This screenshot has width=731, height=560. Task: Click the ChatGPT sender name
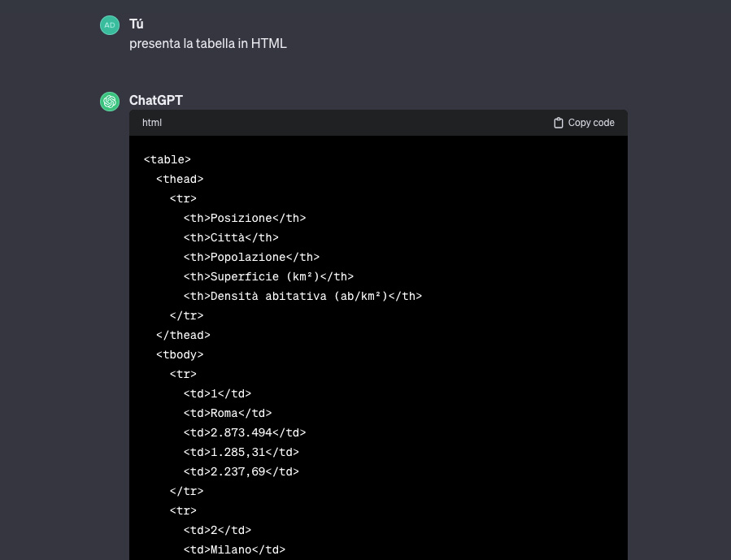click(x=156, y=101)
